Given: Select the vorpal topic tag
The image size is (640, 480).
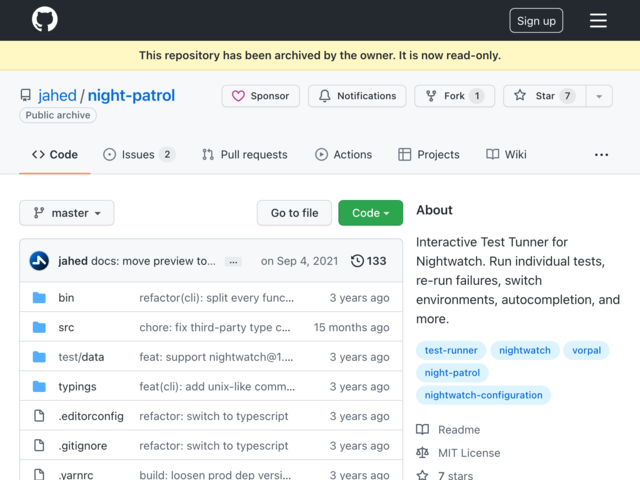Looking at the screenshot, I should point(586,350).
